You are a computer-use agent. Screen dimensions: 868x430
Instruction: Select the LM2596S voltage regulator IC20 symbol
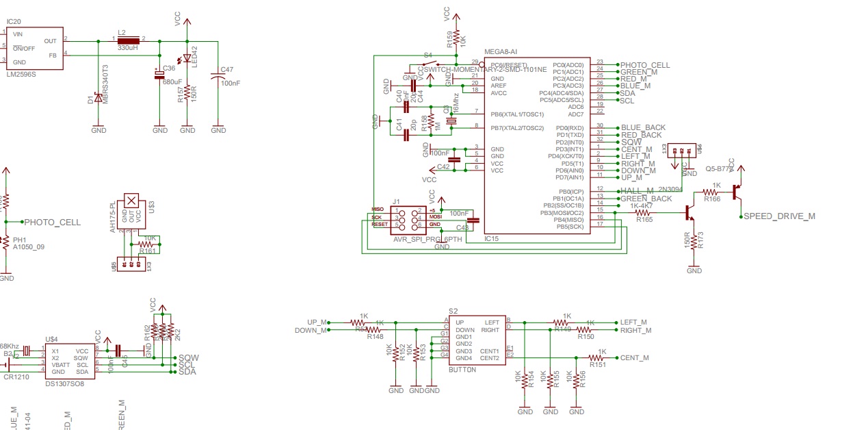pyautogui.click(x=34, y=48)
